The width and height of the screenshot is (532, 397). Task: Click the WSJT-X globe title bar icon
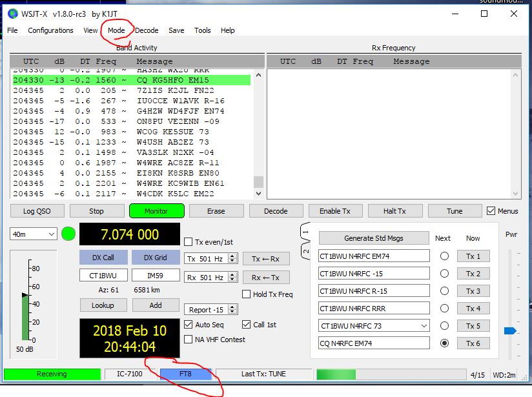pyautogui.click(x=13, y=14)
